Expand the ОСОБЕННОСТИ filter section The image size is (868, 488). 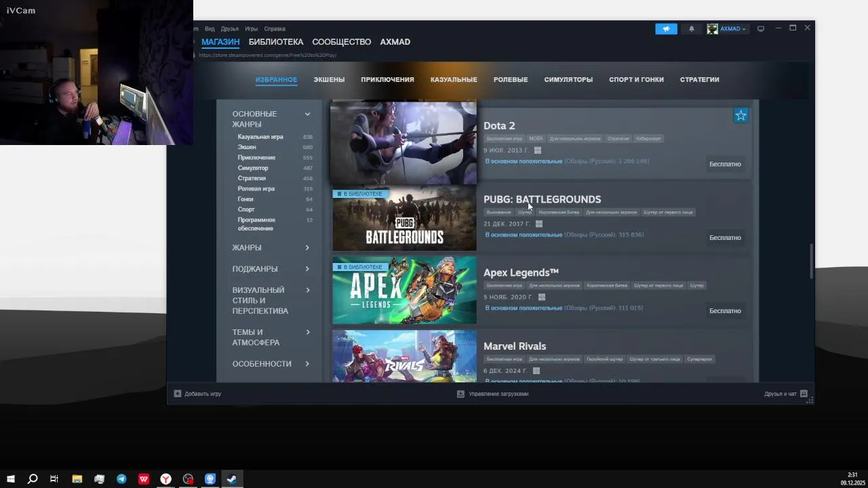307,363
